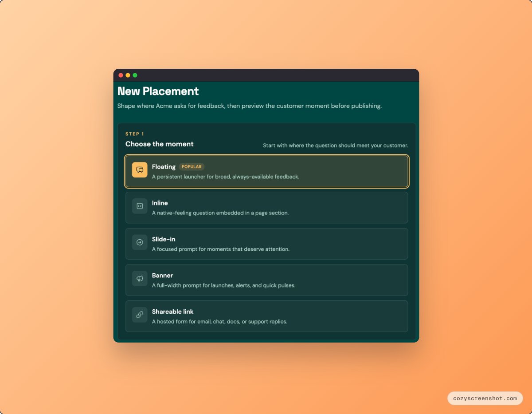
Task: Click the Slide-in arrow circle icon
Action: (140, 242)
